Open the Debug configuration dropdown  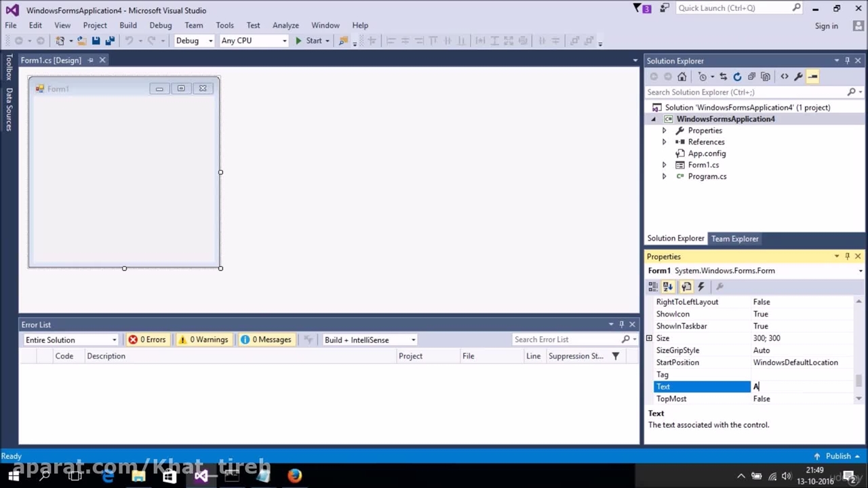(194, 41)
